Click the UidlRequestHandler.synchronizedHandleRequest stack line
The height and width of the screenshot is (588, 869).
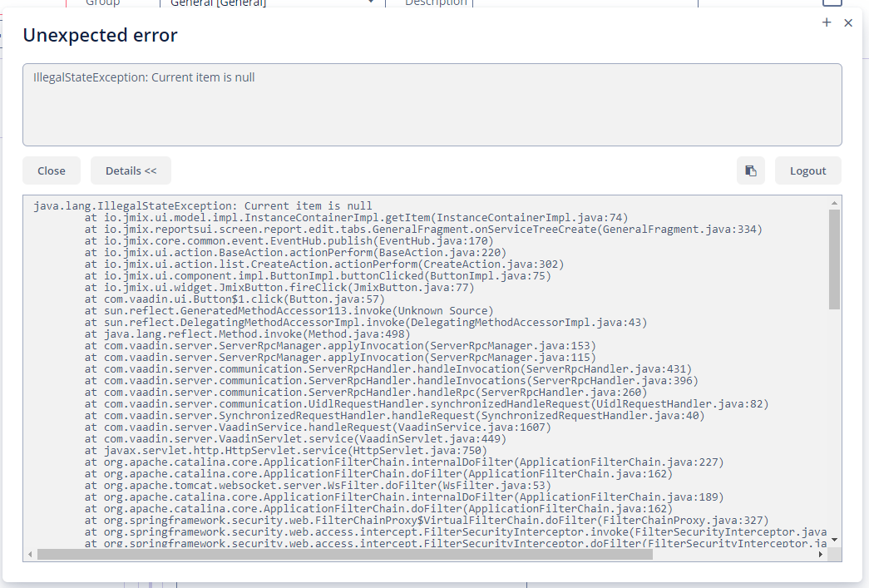coord(427,404)
